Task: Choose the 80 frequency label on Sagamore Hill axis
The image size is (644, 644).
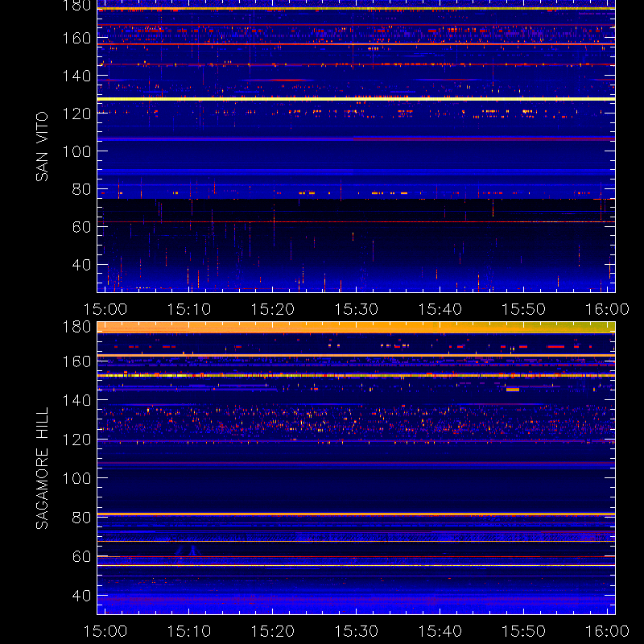Action: 81,518
